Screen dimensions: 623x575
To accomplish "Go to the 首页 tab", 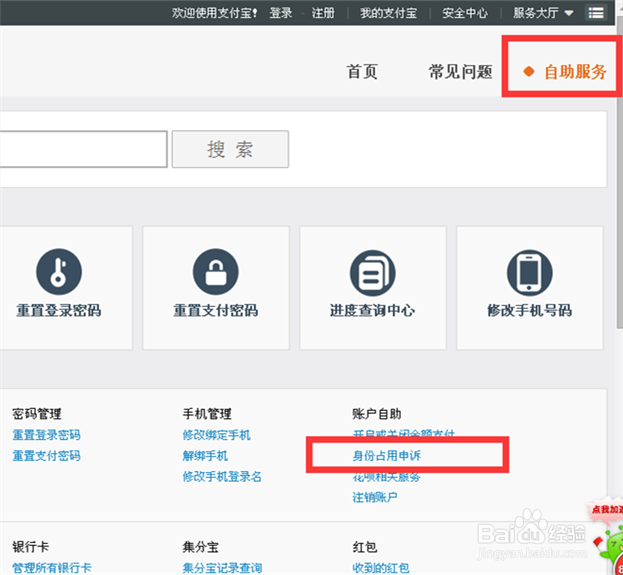I will pos(362,72).
